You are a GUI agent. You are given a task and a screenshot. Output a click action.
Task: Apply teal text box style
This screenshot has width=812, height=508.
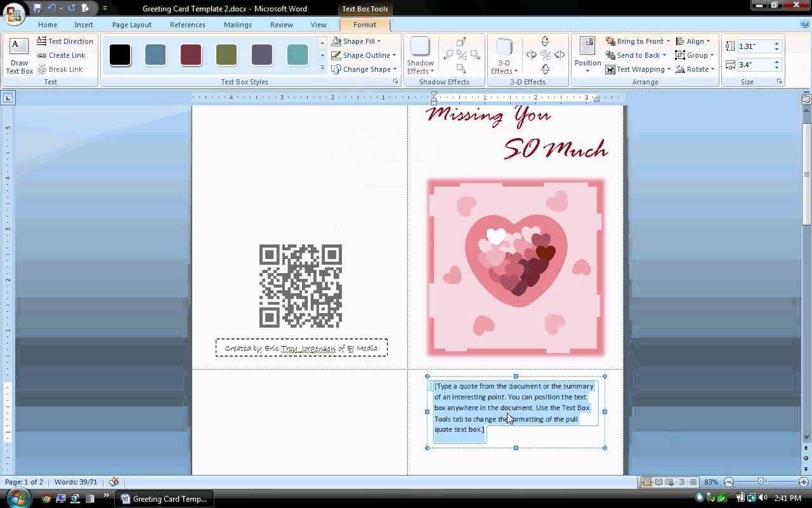coord(298,55)
